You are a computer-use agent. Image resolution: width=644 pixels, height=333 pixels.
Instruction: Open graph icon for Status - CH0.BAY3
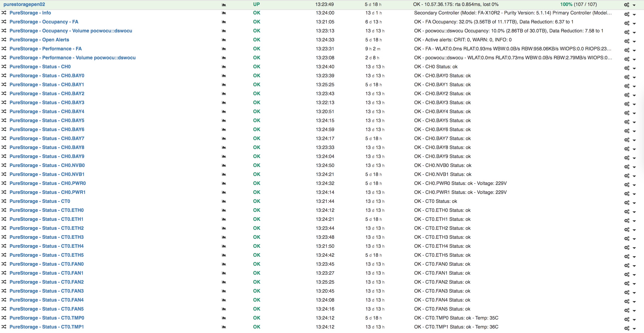(224, 103)
